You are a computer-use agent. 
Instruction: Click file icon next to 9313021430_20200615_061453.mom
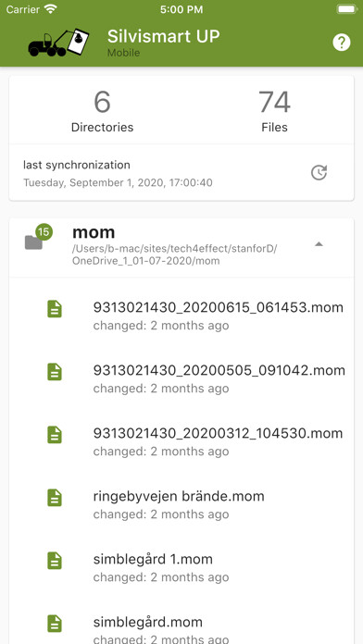55,309
